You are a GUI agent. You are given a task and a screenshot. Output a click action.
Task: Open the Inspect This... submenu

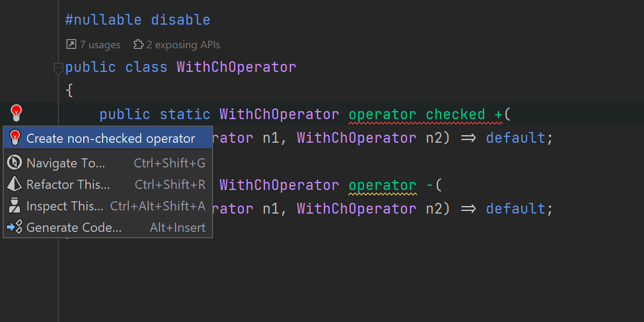[x=65, y=206]
